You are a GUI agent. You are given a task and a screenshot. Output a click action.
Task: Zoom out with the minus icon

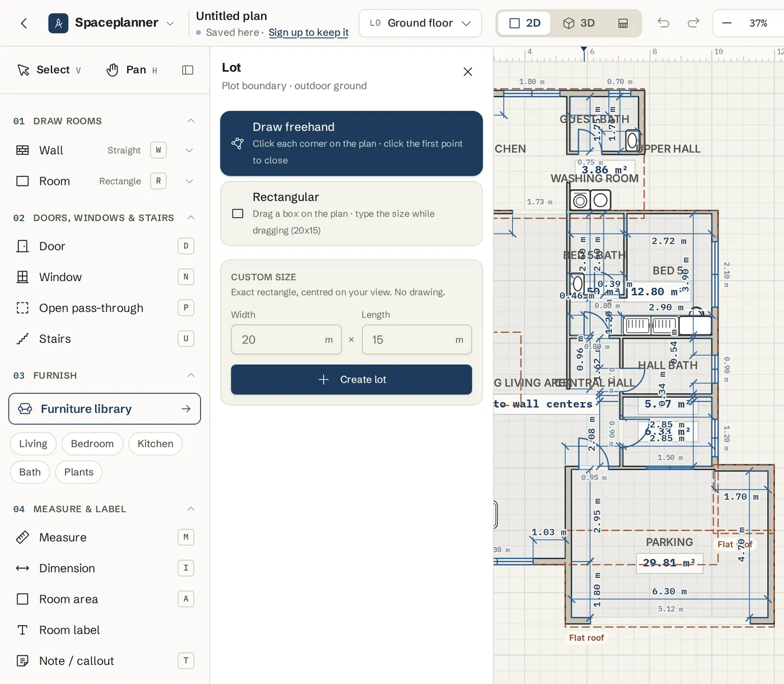coord(727,23)
